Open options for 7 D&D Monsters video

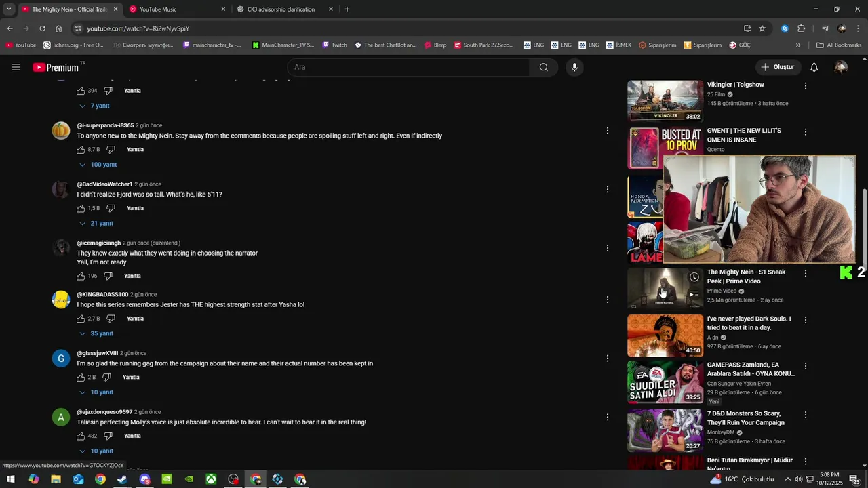(x=806, y=415)
